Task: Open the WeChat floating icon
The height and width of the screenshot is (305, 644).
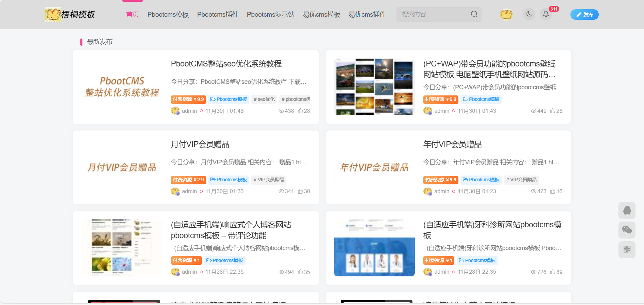Action: [627, 230]
